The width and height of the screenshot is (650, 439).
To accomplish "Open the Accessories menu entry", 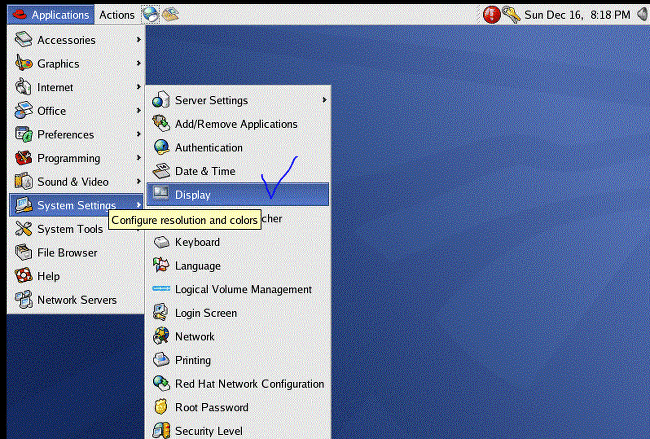I will click(76, 40).
